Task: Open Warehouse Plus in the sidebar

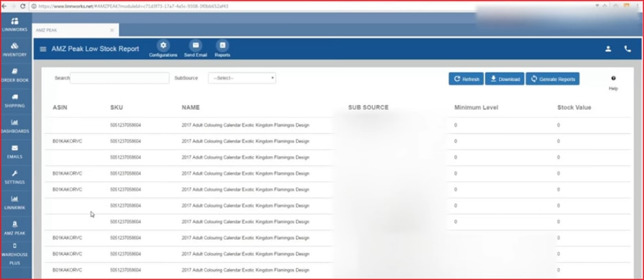Action: tap(15, 254)
